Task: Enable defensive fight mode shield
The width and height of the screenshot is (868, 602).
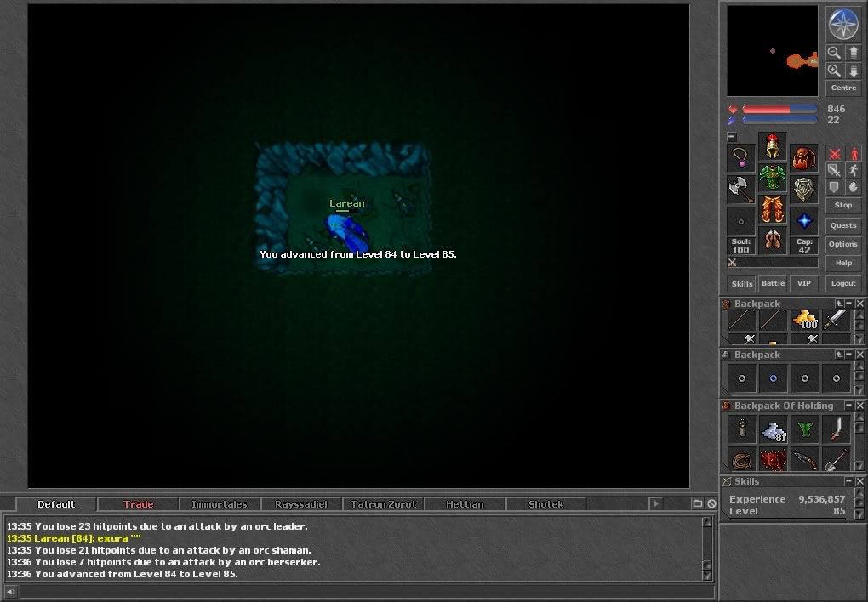Action: click(x=834, y=187)
